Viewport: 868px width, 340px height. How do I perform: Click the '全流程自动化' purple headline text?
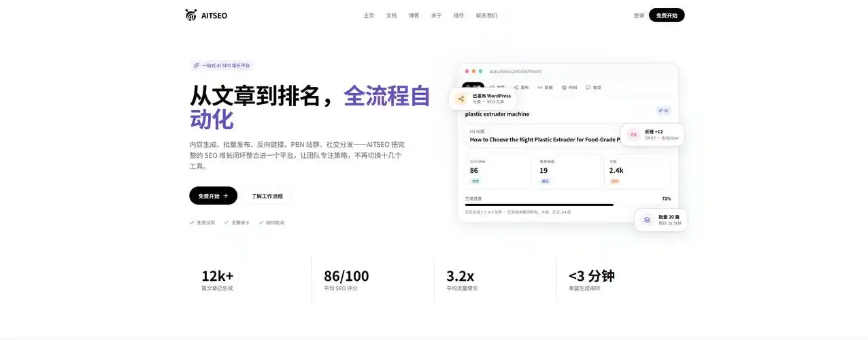tap(310, 107)
